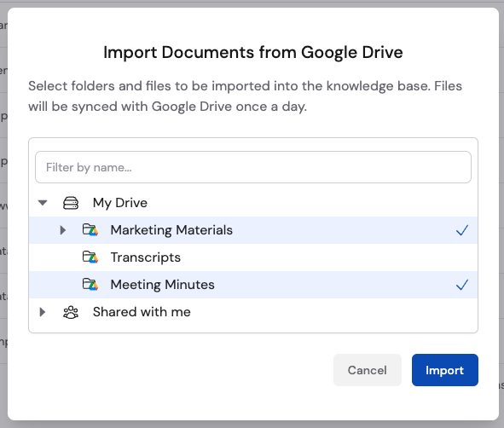
Task: Click the Shared with me people icon
Action: click(x=71, y=312)
